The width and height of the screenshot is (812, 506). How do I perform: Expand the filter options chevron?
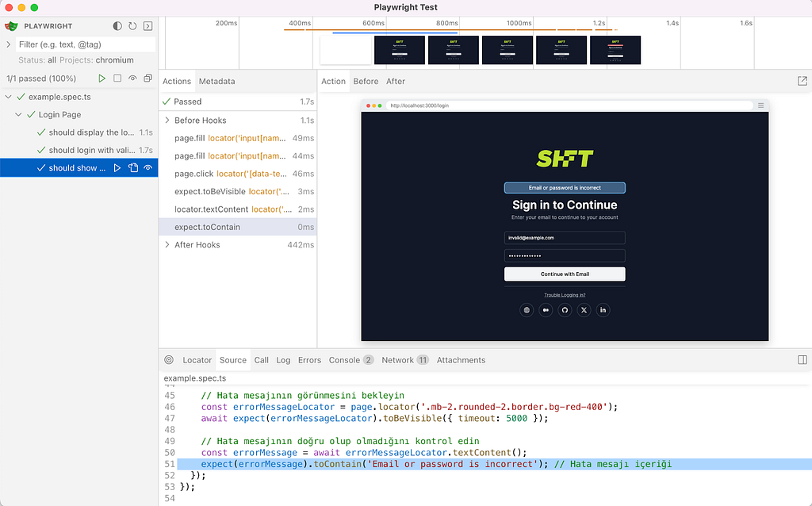(x=8, y=44)
